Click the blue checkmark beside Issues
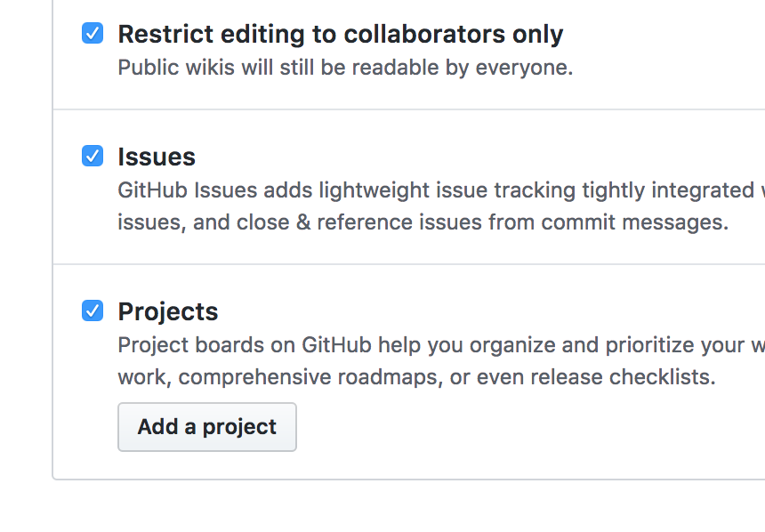Viewport: 765px width, 532px height. (x=93, y=156)
